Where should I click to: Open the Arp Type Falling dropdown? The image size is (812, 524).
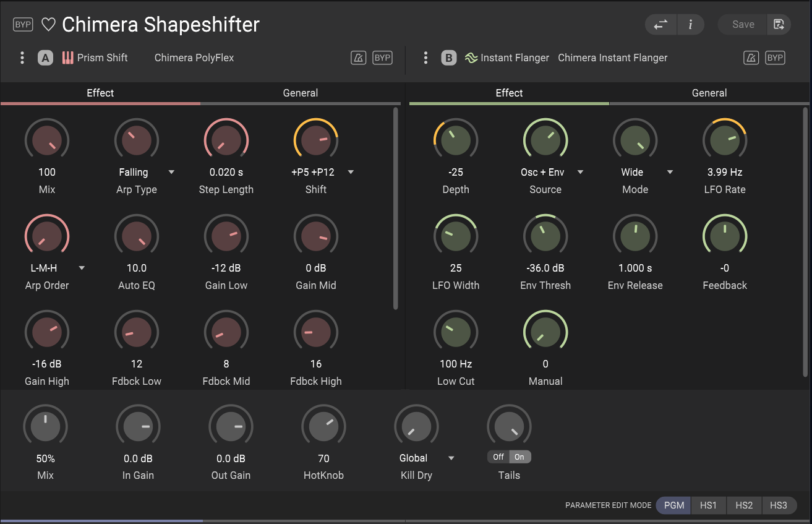[171, 172]
